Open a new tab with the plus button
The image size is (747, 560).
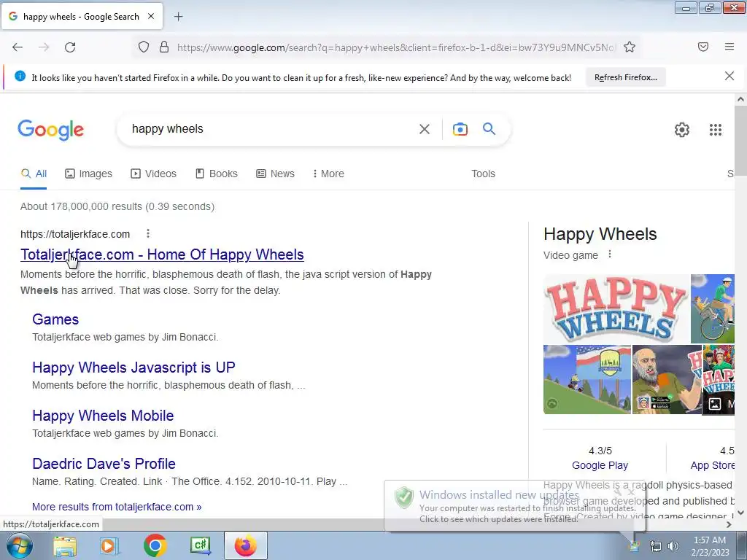click(178, 17)
